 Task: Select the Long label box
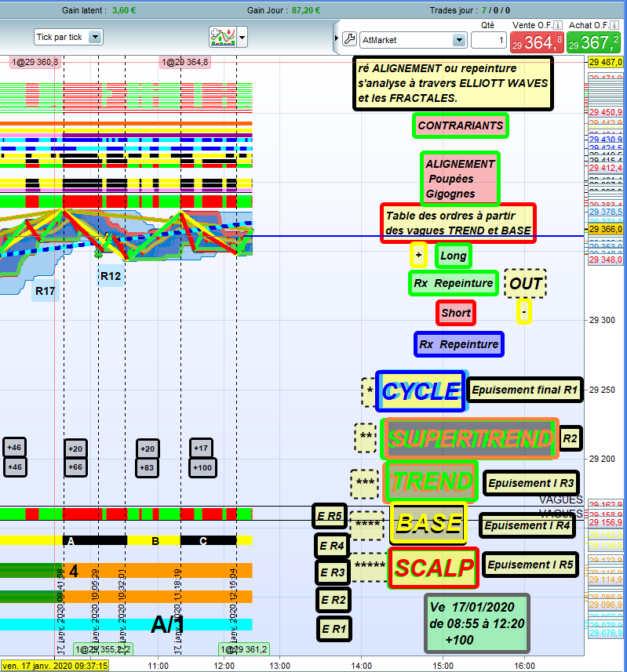tap(454, 256)
